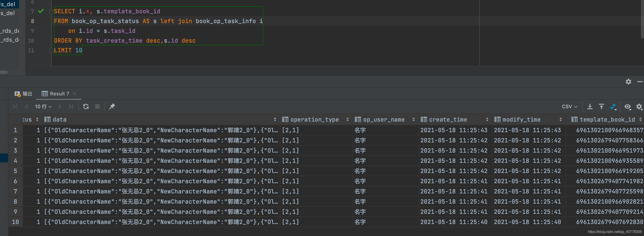This screenshot has height=236, width=644.
Task: Close the Result 7 tab
Action: point(74,94)
